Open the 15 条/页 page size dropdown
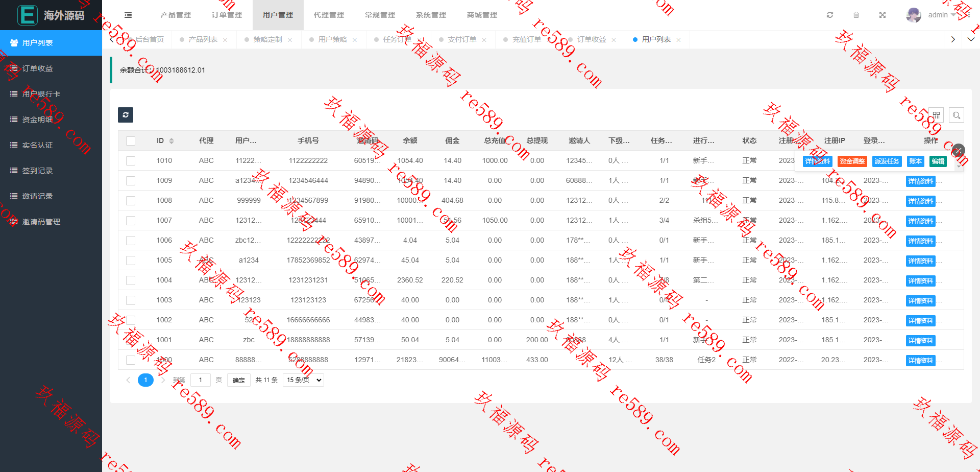Image resolution: width=980 pixels, height=472 pixels. [304, 380]
